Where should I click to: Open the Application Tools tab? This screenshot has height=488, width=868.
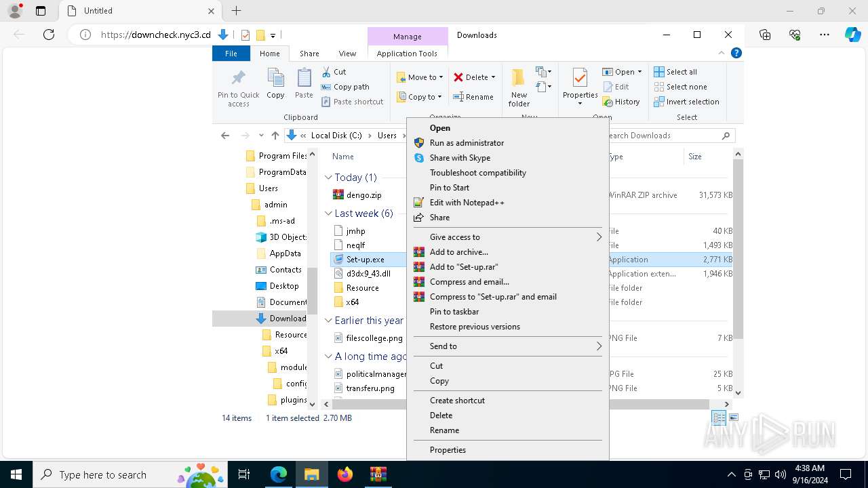tap(407, 54)
